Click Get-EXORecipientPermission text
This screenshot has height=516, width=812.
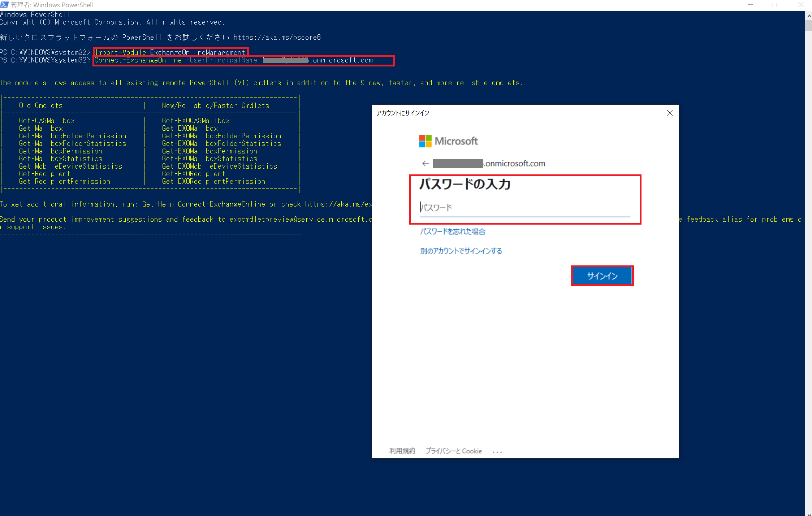click(x=213, y=182)
